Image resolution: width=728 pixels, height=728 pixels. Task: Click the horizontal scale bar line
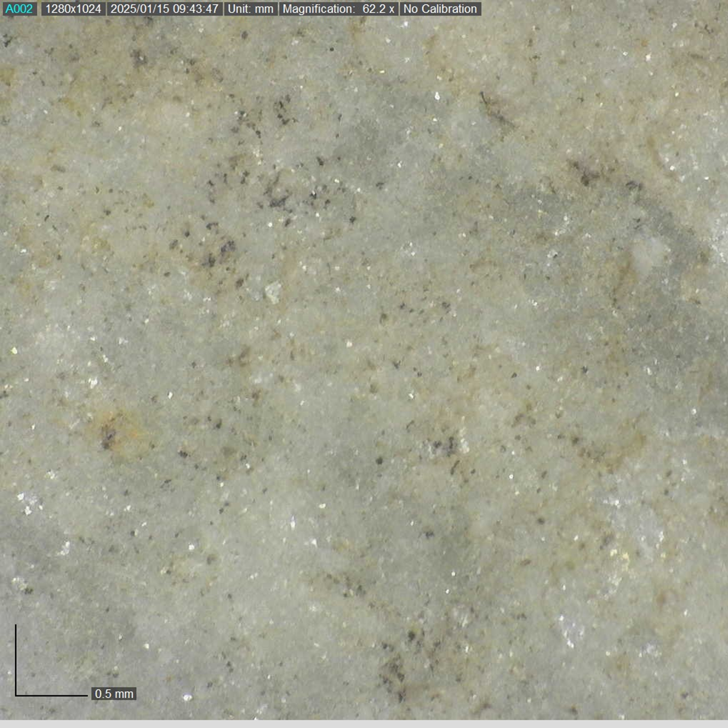click(x=51, y=695)
